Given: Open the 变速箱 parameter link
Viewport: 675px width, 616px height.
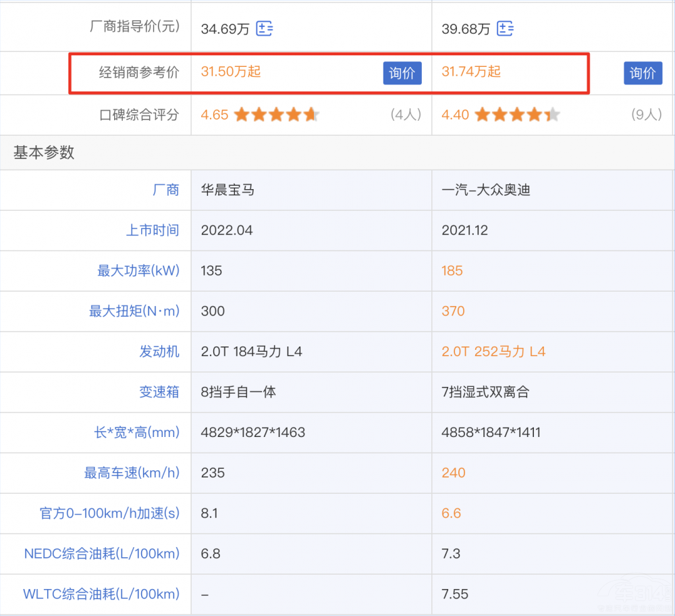Looking at the screenshot, I should [x=159, y=392].
